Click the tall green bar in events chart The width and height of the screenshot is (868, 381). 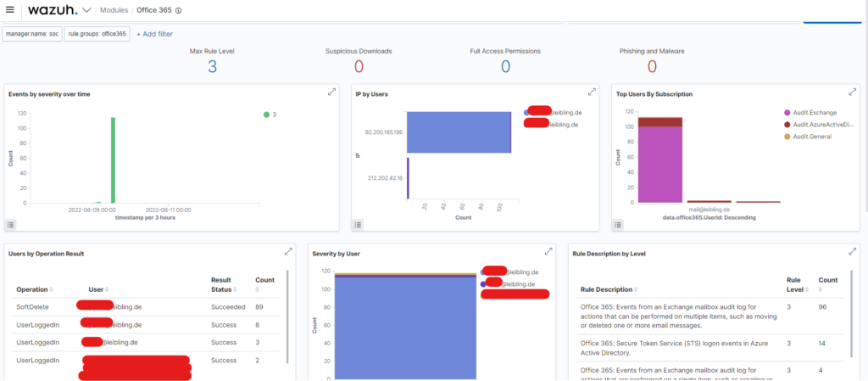pyautogui.click(x=113, y=160)
